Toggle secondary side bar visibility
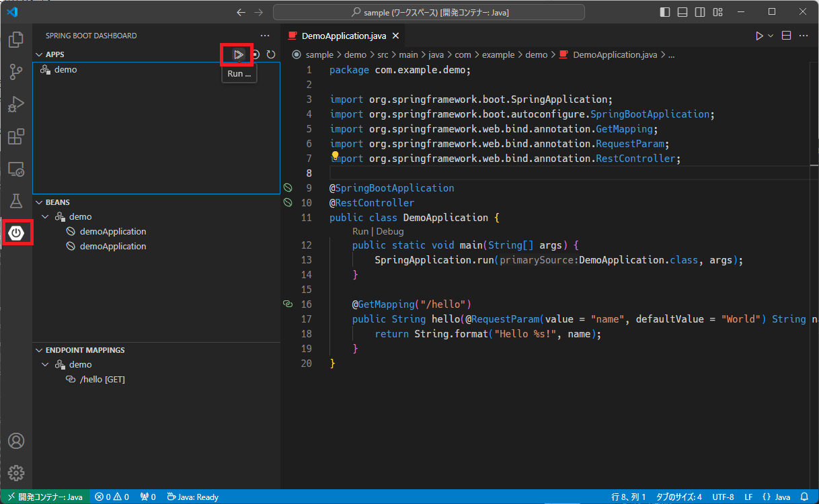This screenshot has height=504, width=819. coord(700,12)
